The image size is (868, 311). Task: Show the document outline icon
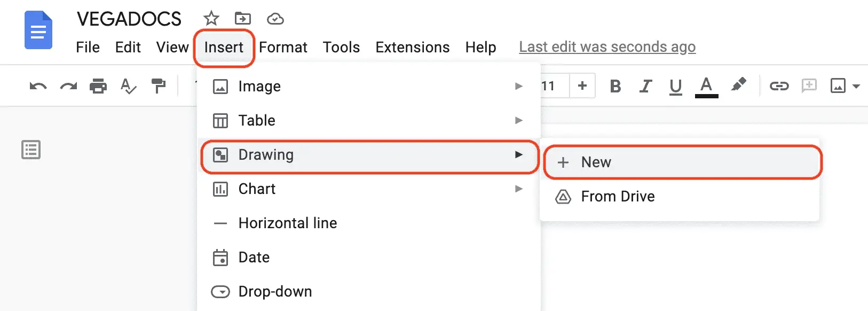click(30, 150)
